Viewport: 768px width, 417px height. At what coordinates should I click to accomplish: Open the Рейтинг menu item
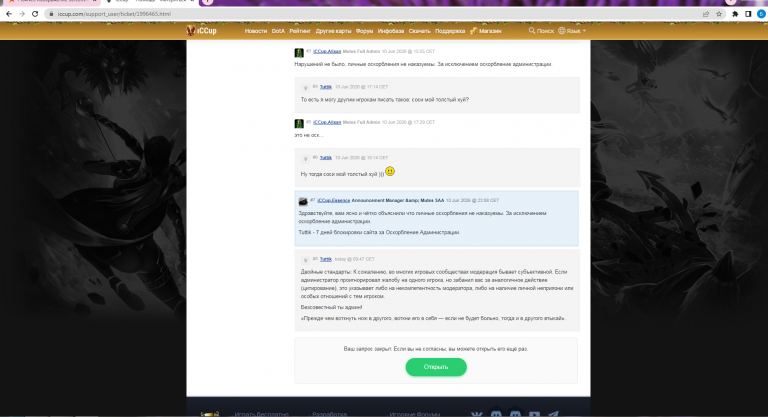click(300, 31)
